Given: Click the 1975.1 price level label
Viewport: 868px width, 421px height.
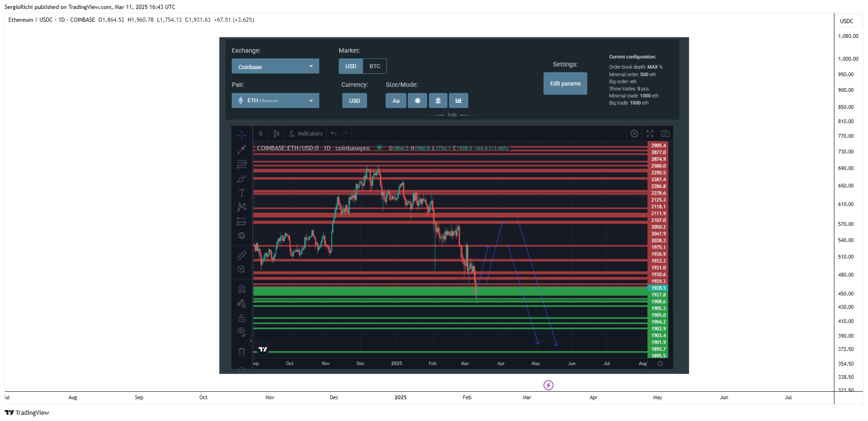Looking at the screenshot, I should click(658, 247).
